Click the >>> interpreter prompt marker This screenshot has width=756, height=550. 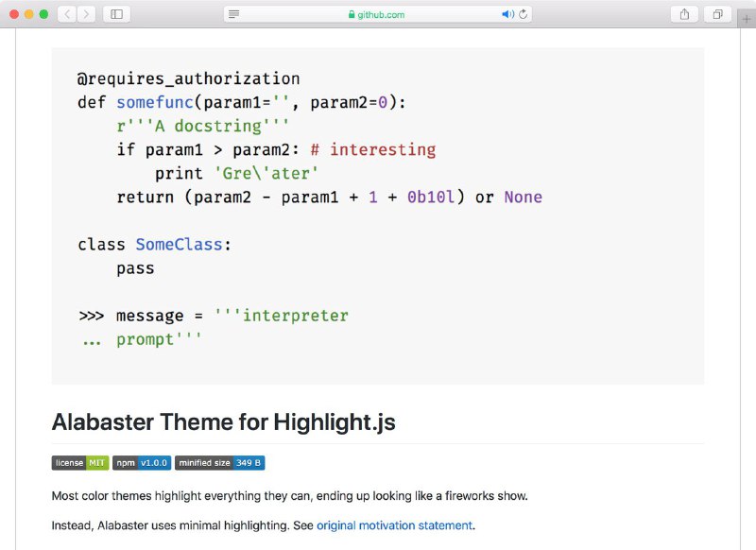click(92, 316)
